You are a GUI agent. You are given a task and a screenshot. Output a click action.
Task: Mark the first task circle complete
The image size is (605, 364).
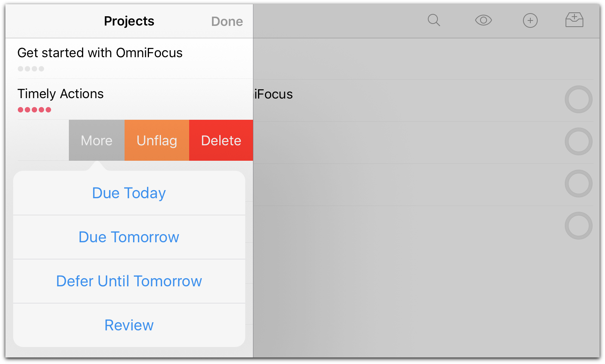(x=578, y=99)
